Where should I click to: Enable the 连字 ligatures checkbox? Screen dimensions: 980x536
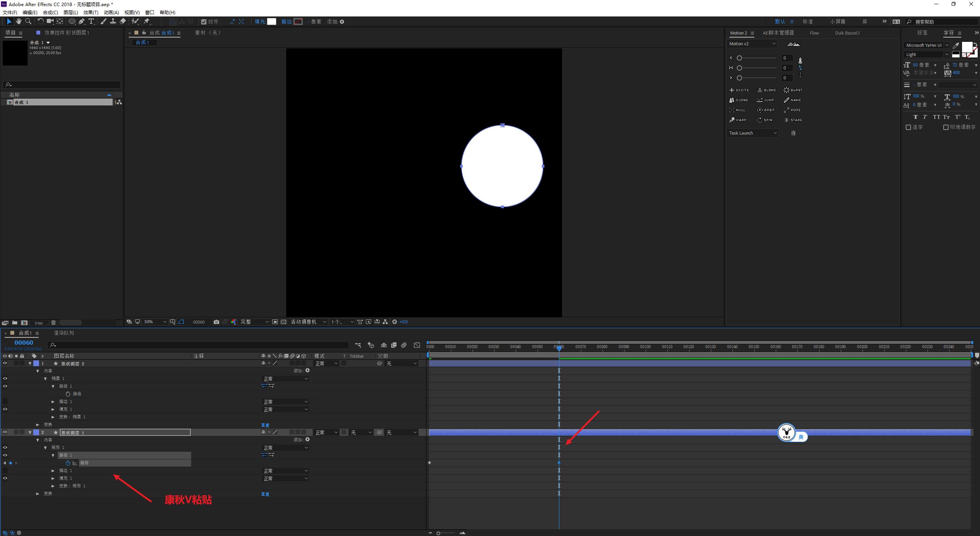coord(908,127)
